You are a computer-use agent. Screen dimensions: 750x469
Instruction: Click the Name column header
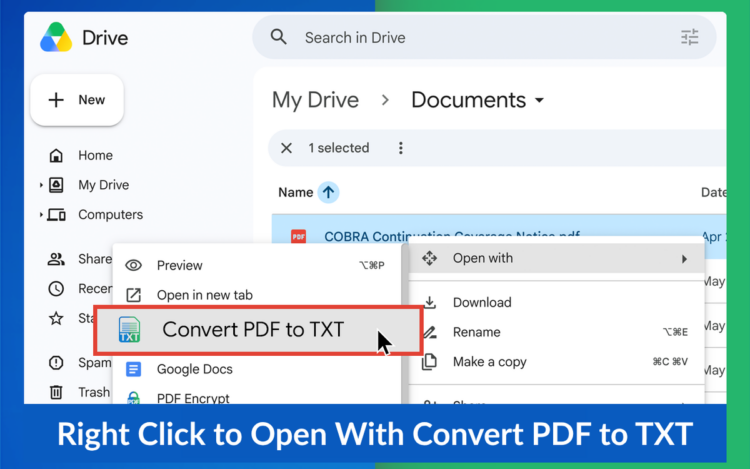pyautogui.click(x=296, y=192)
